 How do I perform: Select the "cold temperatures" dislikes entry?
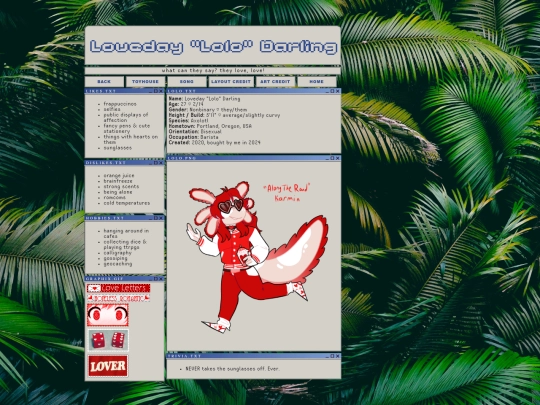(x=127, y=203)
